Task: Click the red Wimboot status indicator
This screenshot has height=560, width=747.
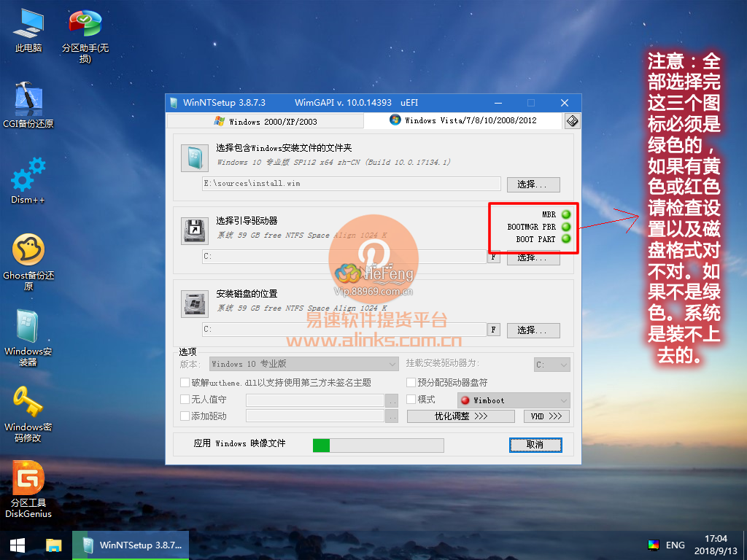Action: pos(465,400)
